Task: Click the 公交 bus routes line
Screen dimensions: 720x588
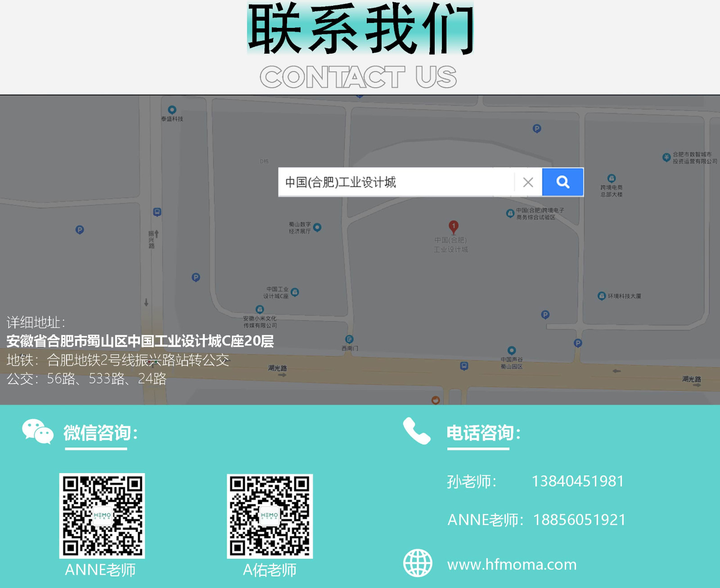Action: tap(86, 379)
